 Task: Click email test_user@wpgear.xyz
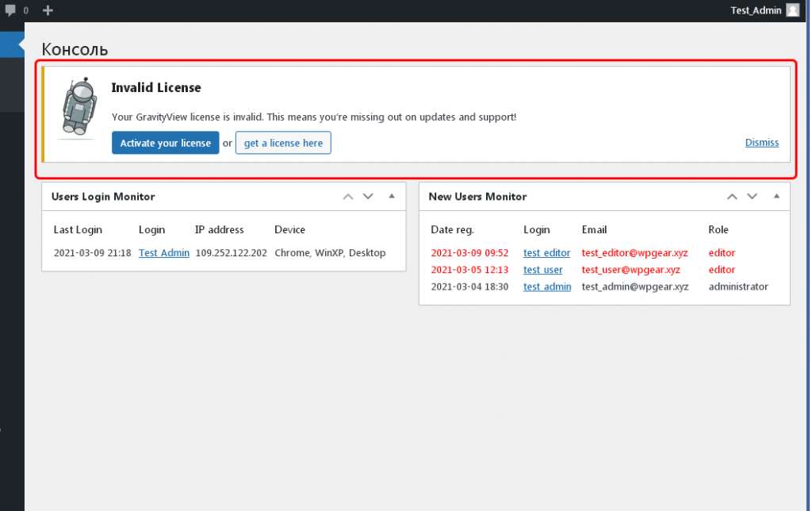point(630,270)
